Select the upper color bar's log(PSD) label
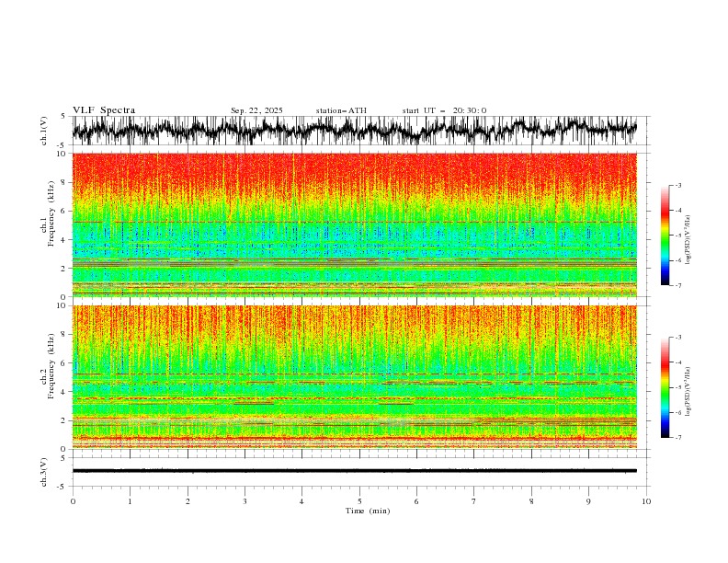 (x=688, y=240)
